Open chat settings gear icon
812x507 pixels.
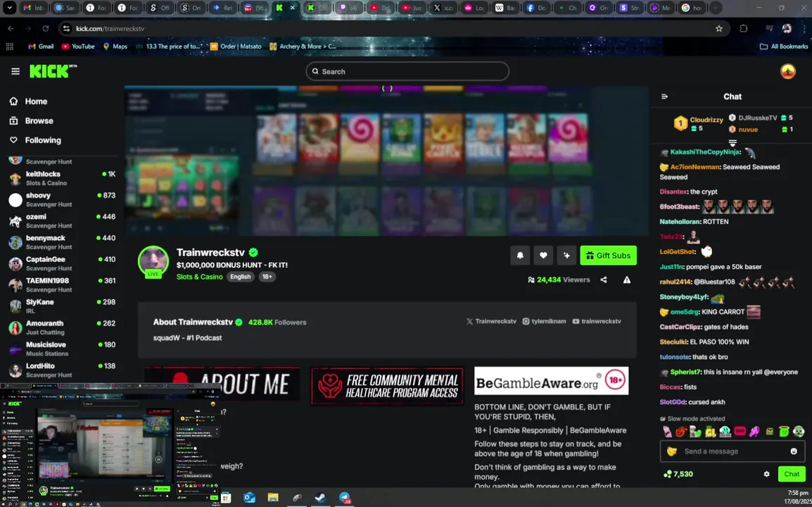[766, 474]
